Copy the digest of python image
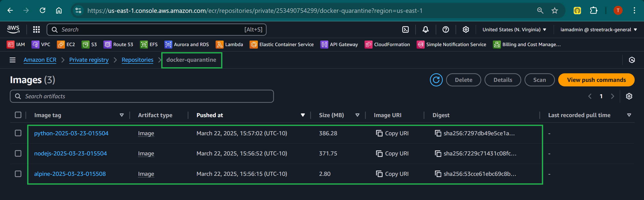This screenshot has height=200, width=644. [x=438, y=133]
